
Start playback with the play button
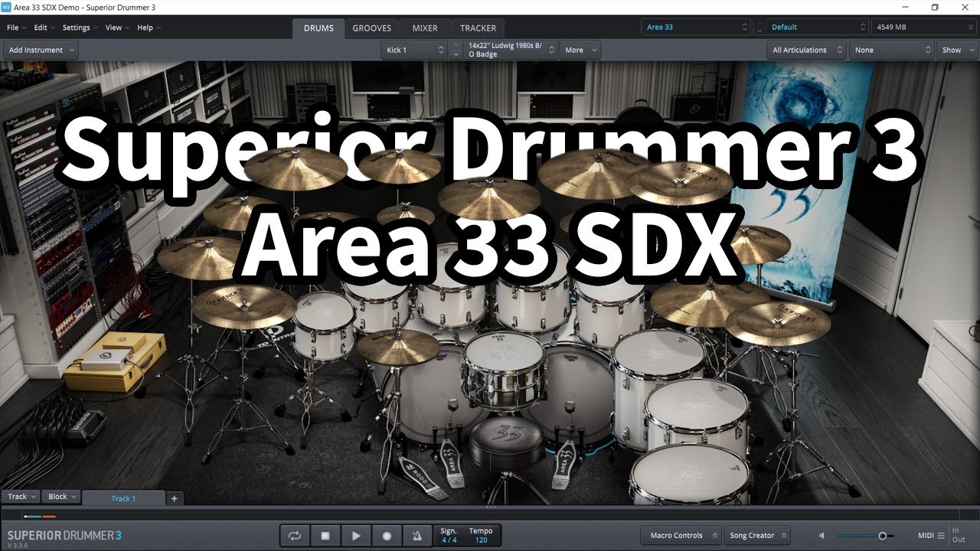click(356, 536)
